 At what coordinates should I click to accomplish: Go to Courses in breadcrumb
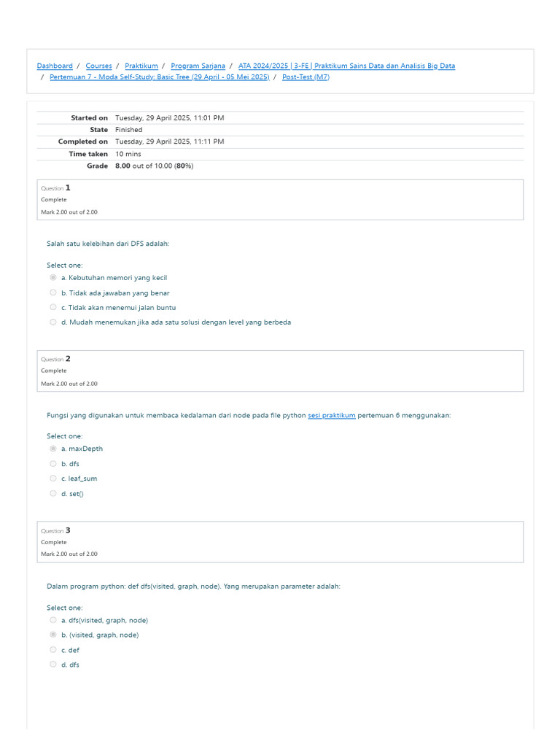98,66
